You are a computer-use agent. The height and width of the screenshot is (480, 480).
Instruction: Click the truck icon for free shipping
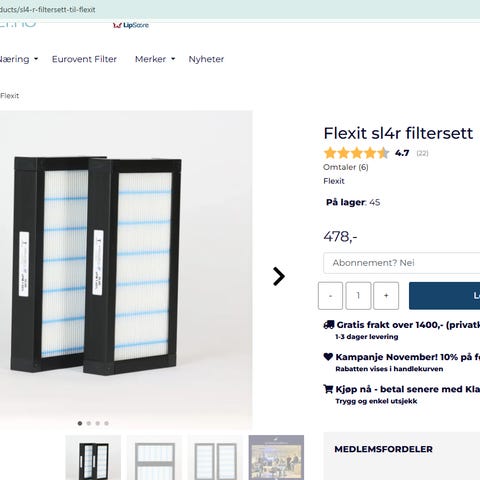click(329, 325)
